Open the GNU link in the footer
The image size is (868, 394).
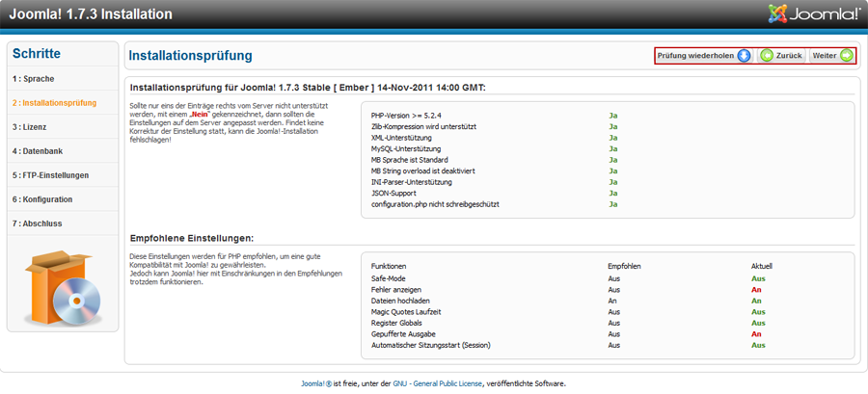(399, 383)
